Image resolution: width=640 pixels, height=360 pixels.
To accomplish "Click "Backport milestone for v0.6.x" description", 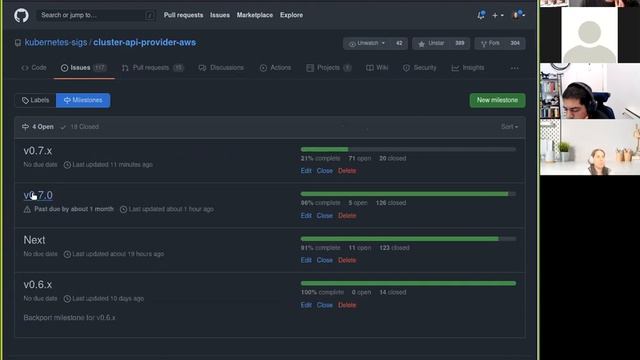I will 69,318.
